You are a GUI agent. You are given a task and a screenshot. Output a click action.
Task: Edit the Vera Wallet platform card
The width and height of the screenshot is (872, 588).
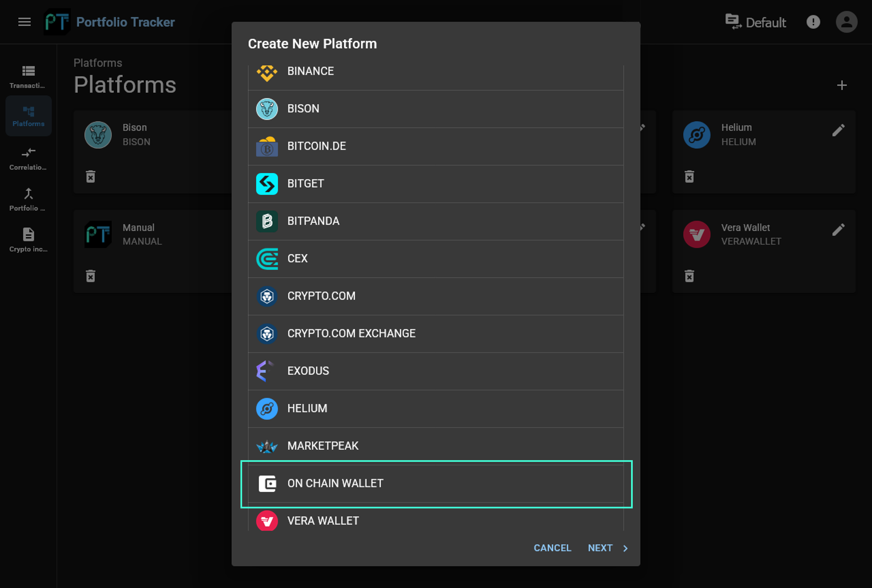pyautogui.click(x=838, y=230)
